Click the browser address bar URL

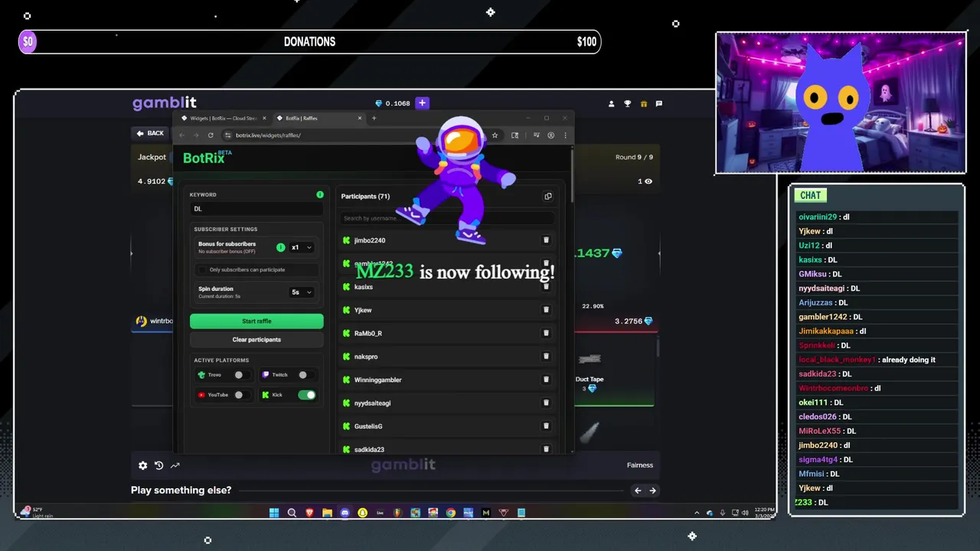point(268,135)
